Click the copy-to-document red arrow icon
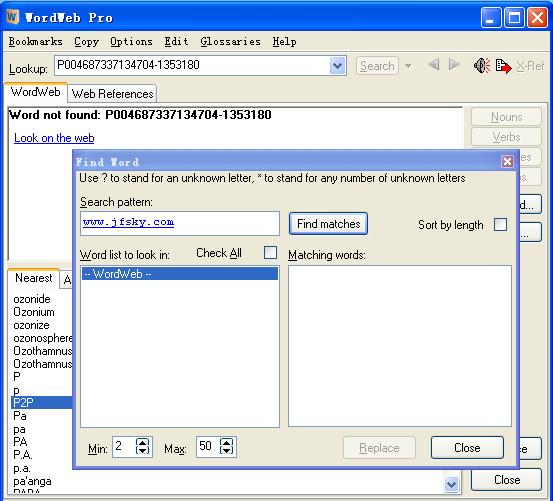 click(503, 66)
